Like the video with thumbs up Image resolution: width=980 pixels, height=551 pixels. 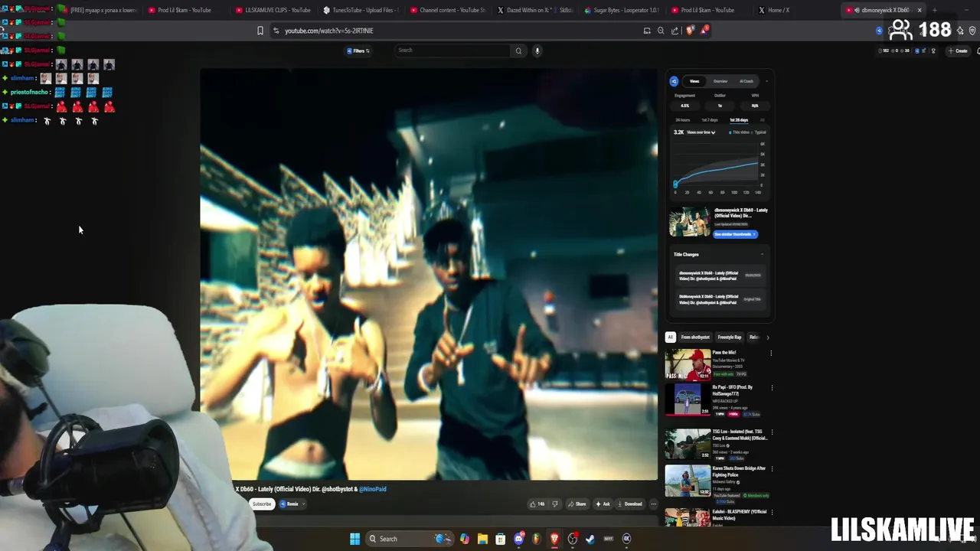click(537, 504)
